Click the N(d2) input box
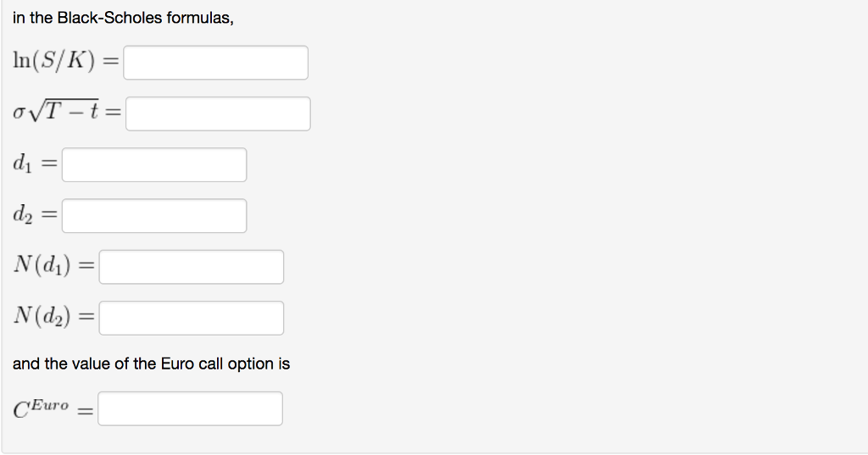The image size is (868, 455). click(x=191, y=318)
